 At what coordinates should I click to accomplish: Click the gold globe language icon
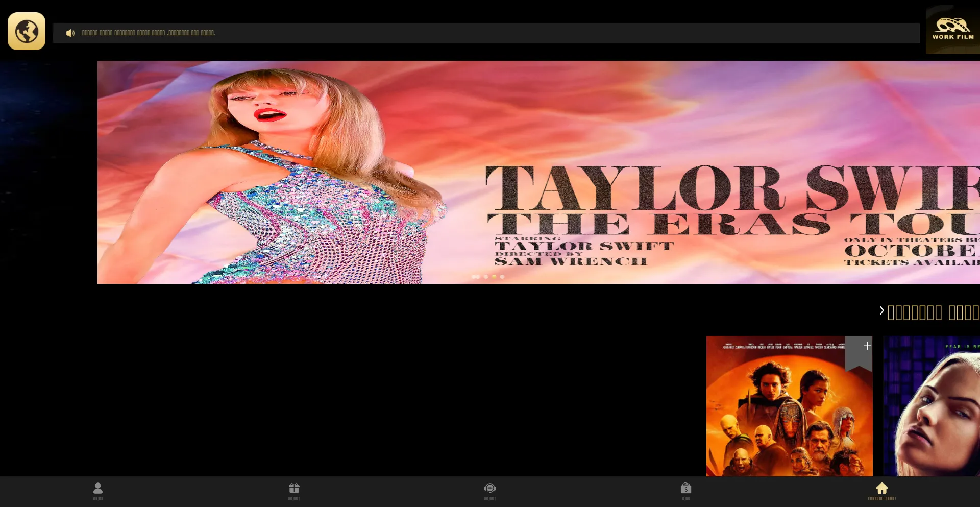pos(27,31)
